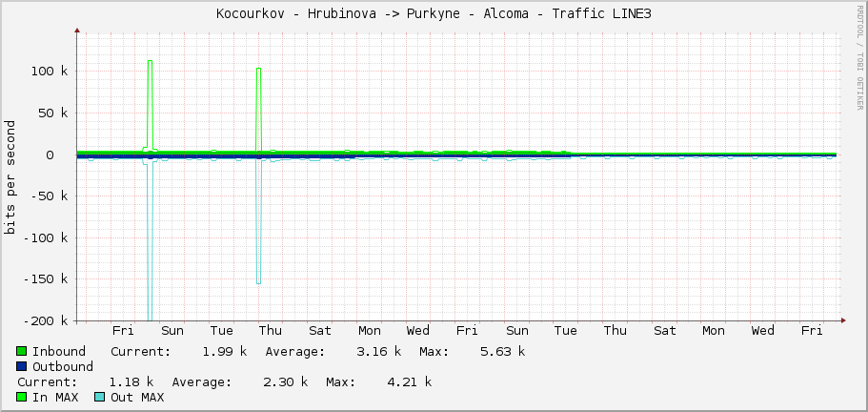
Task: Click the Inbound green legend swatch
Action: (x=22, y=351)
